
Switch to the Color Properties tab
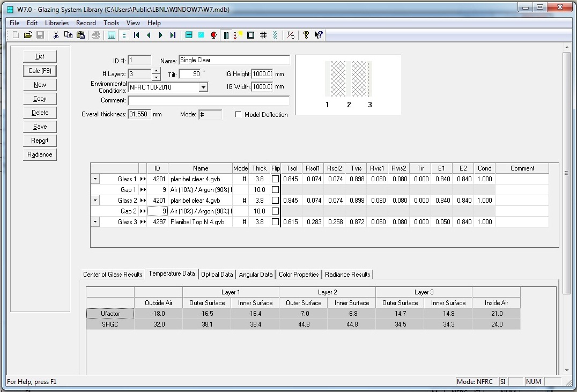tap(299, 274)
